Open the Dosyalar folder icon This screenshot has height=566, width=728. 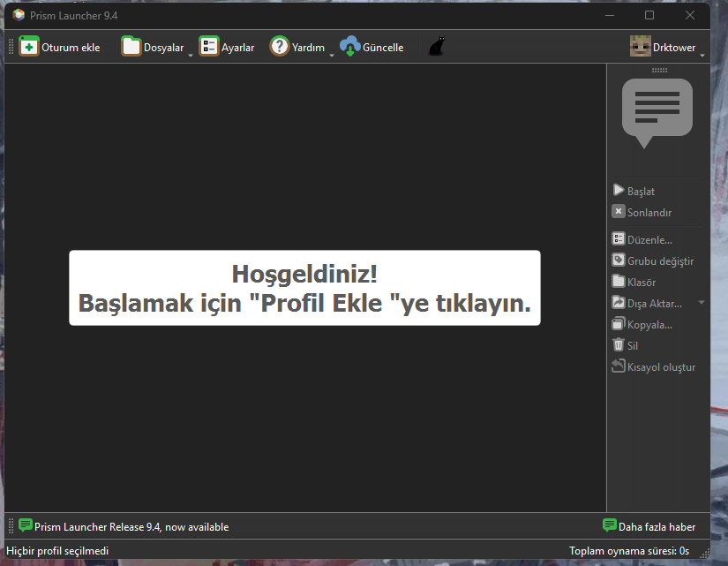131,47
